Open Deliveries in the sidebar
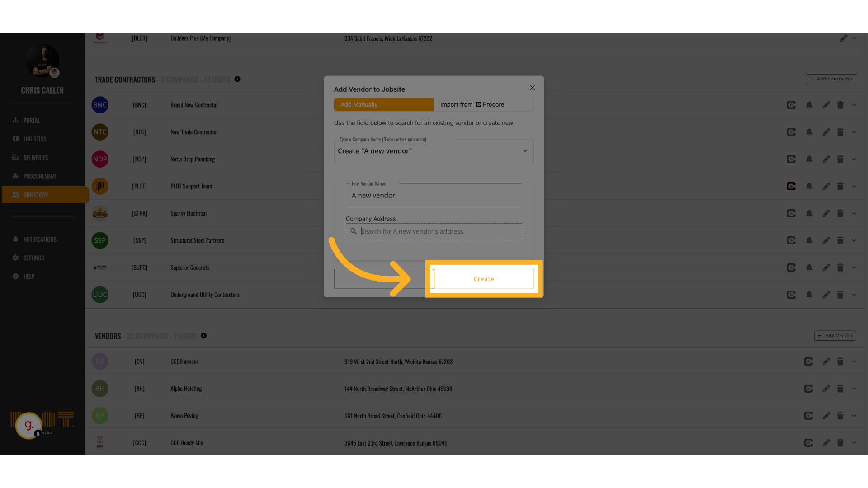 [x=35, y=158]
